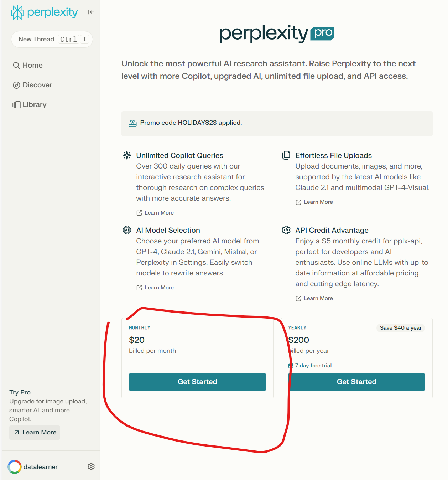The width and height of the screenshot is (448, 480).
Task: Click Learn More in the Try Pro box
Action: [35, 432]
